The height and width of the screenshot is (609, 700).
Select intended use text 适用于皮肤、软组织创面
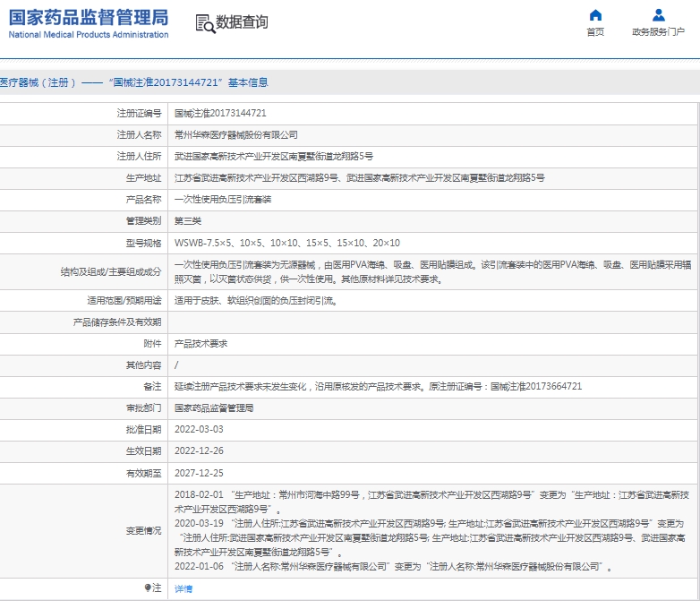click(255, 301)
